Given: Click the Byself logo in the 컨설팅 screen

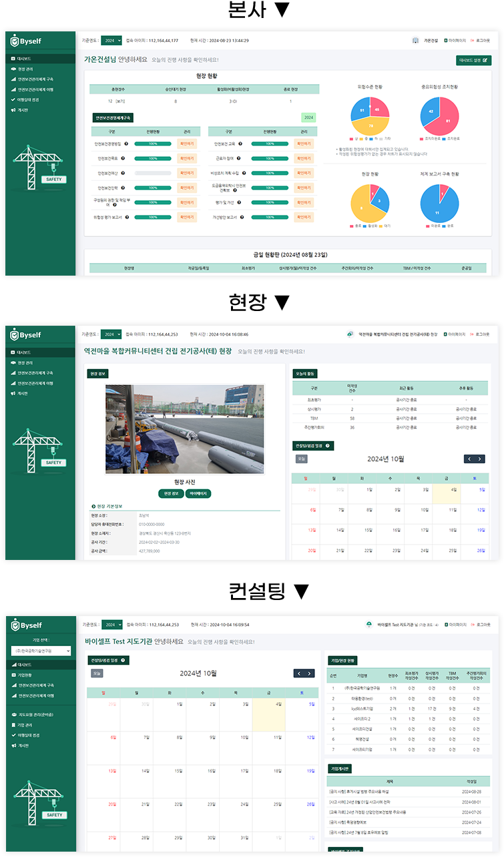Looking at the screenshot, I should (x=26, y=625).
